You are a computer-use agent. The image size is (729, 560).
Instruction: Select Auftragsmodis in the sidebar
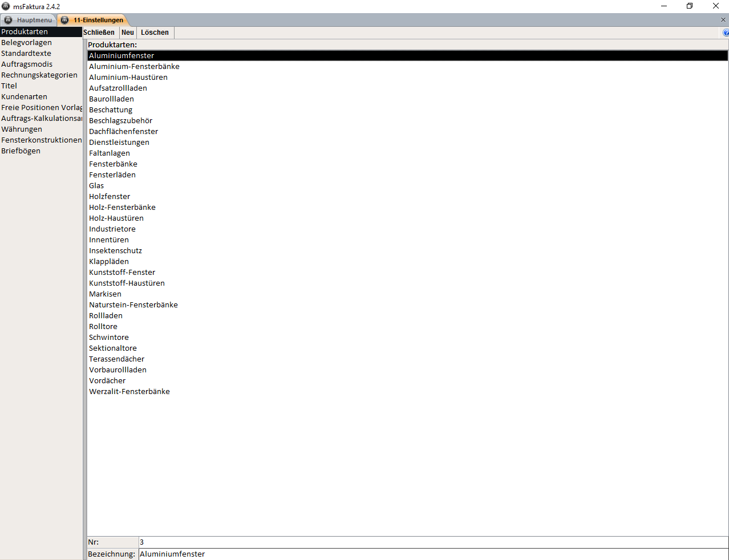coord(41,64)
